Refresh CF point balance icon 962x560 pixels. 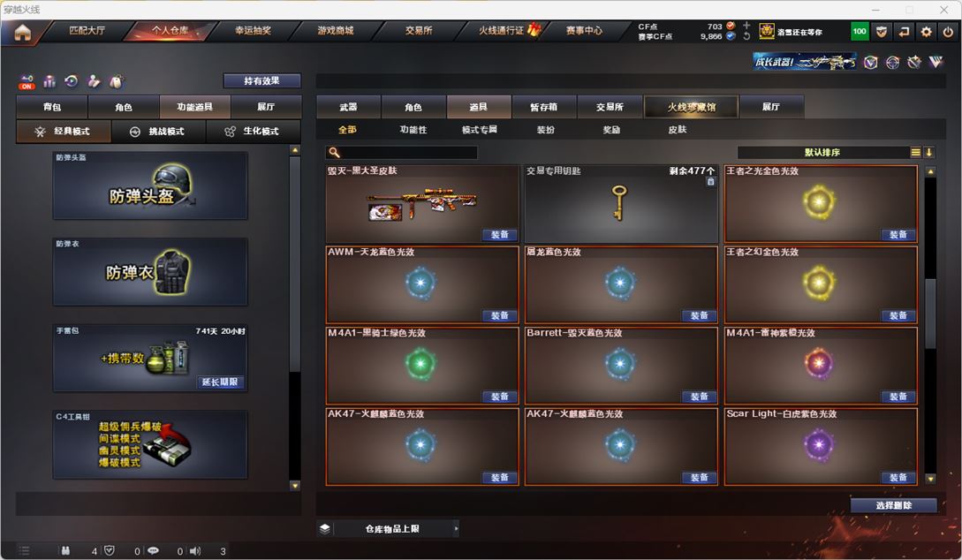tap(746, 36)
